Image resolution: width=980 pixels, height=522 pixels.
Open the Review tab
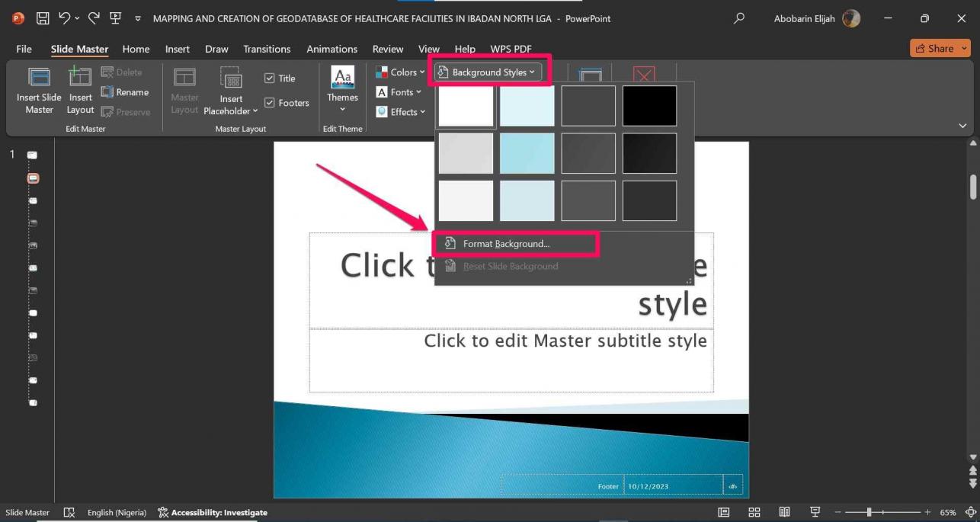pyautogui.click(x=388, y=49)
